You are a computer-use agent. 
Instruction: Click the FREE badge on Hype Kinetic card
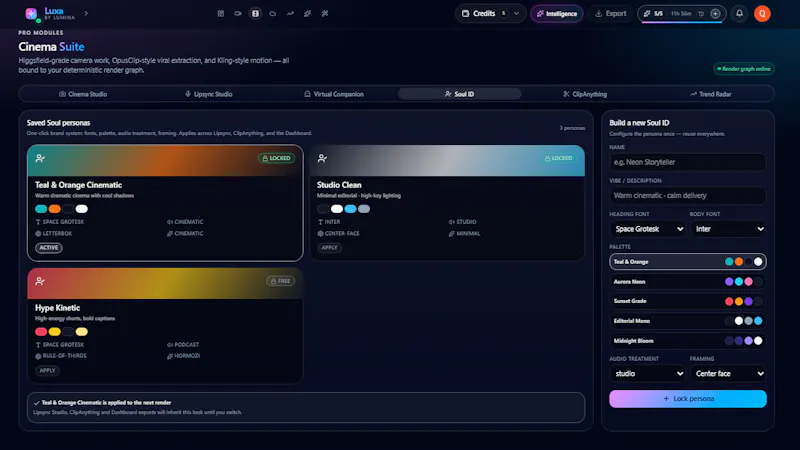(280, 281)
